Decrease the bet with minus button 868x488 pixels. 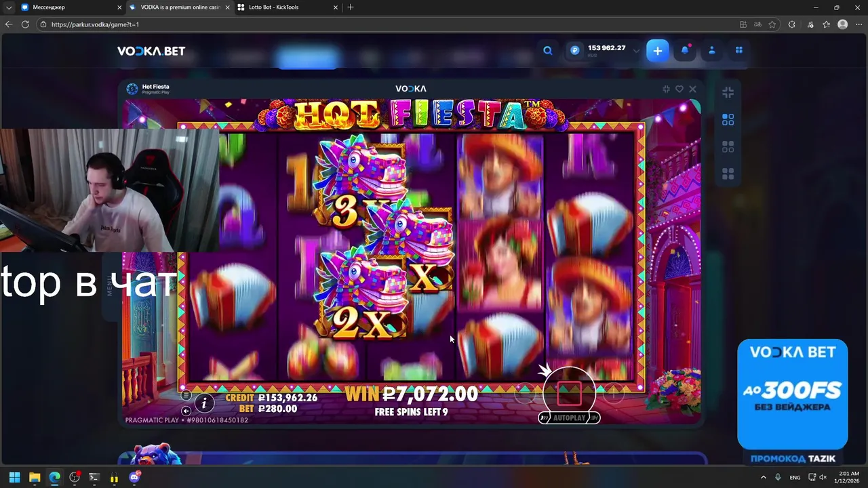525,393
